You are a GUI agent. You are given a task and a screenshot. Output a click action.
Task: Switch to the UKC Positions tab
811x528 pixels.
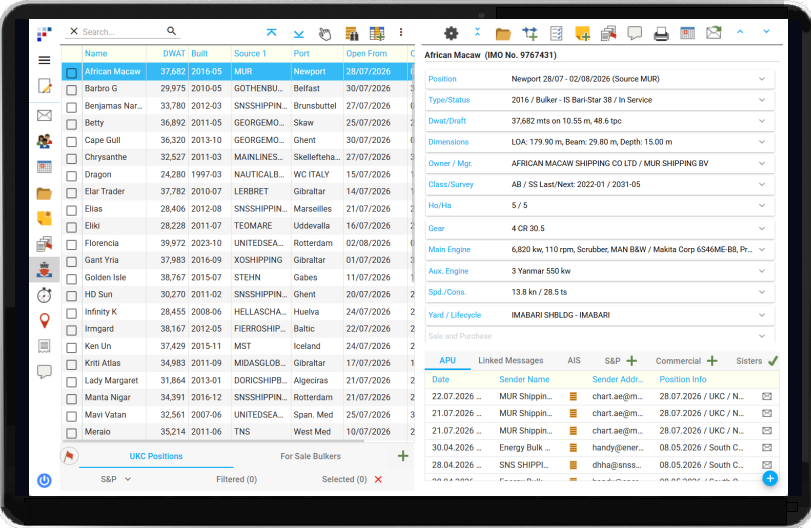[x=156, y=456]
